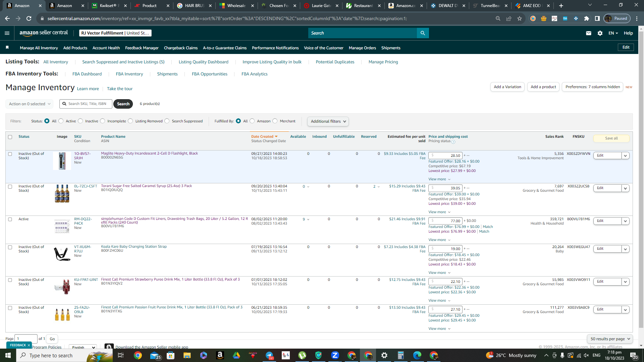The width and height of the screenshot is (644, 362).
Task: Click the pricing status info icon
Action: coord(453,142)
